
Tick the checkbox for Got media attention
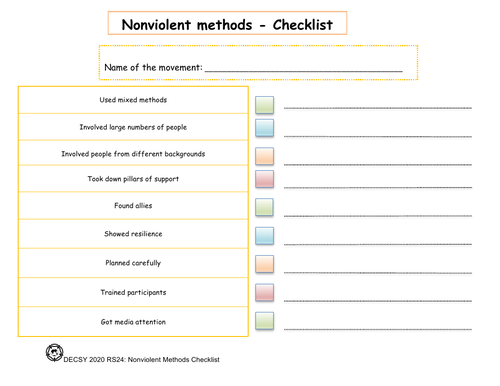pos(265,321)
